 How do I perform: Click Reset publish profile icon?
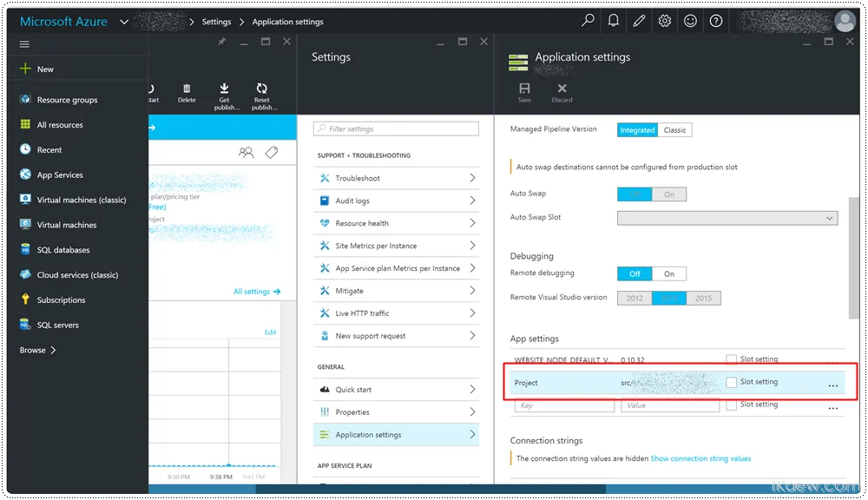coord(262,88)
